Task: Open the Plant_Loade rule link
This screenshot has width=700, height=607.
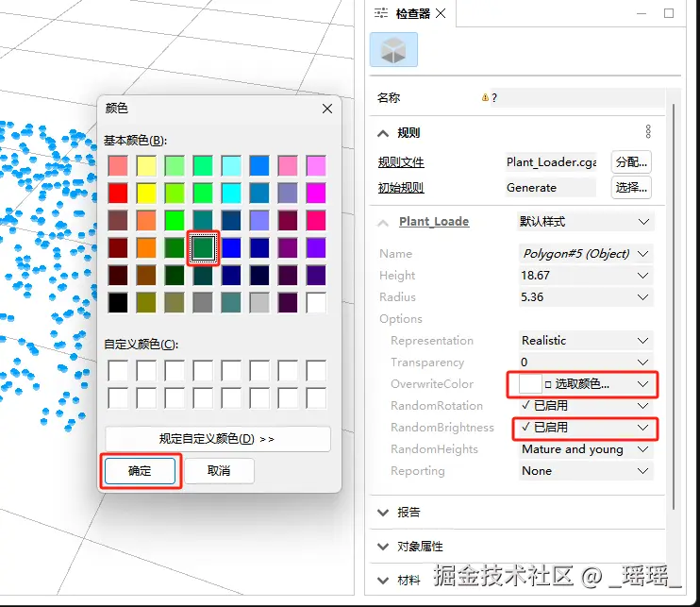Action: [x=434, y=222]
